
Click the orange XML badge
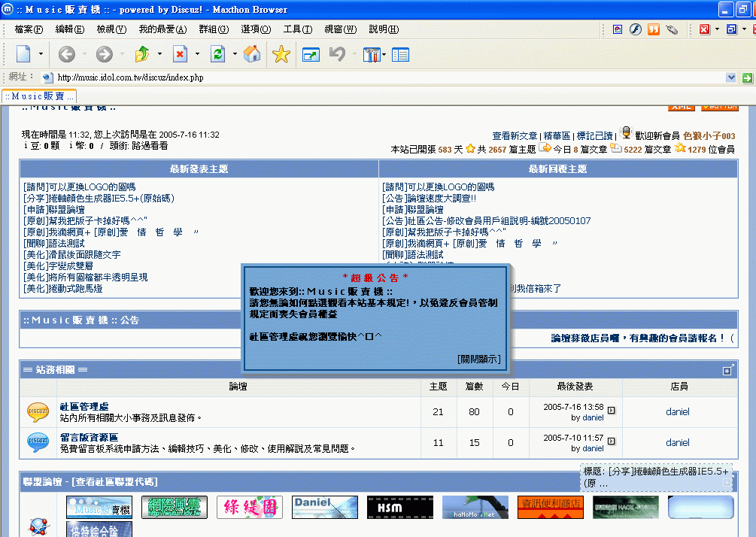click(681, 107)
